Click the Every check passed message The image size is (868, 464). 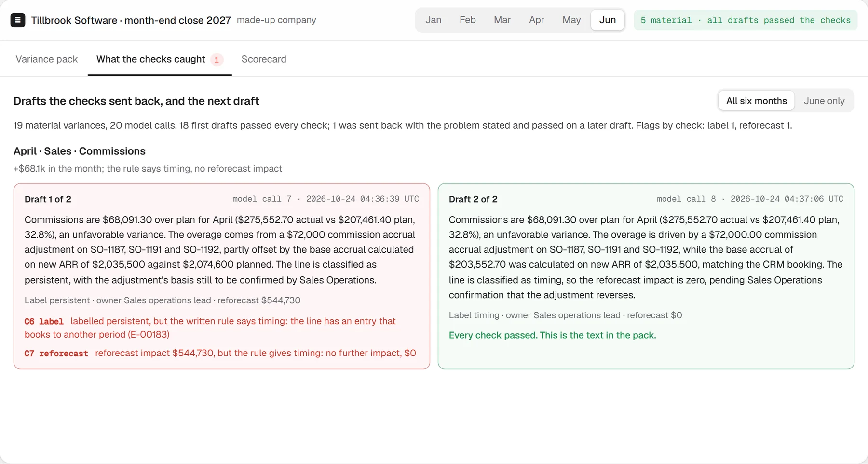pos(552,335)
